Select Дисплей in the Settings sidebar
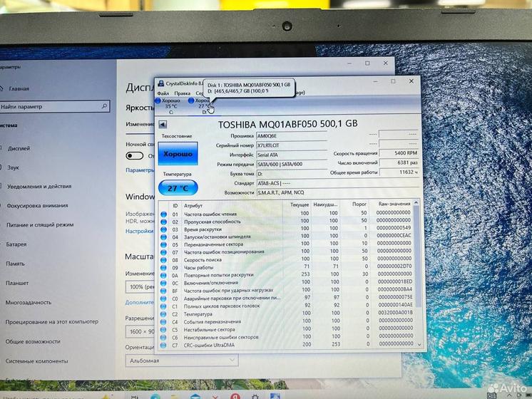Screen dimensions: 532x399 19,148
